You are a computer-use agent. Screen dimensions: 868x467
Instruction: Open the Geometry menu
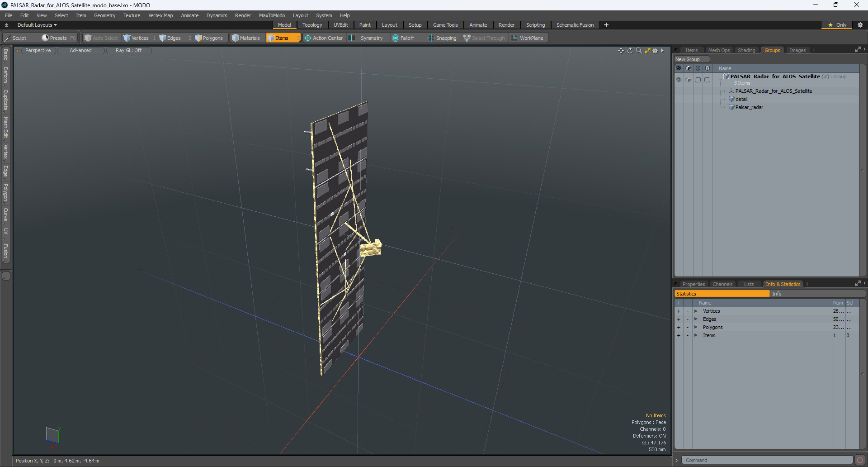pyautogui.click(x=104, y=15)
